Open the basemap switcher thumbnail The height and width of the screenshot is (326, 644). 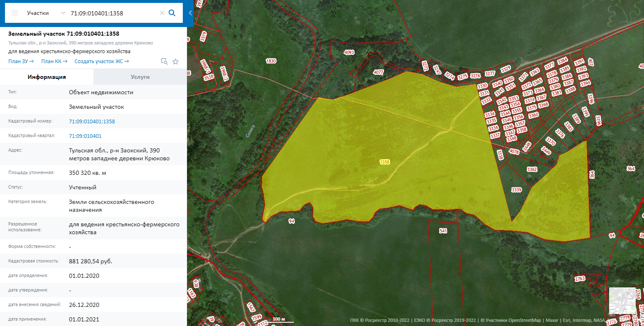(622, 301)
